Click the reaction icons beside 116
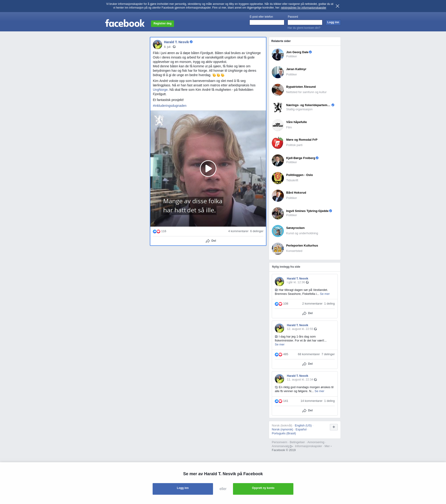The height and width of the screenshot is (504, 446). pyautogui.click(x=156, y=231)
